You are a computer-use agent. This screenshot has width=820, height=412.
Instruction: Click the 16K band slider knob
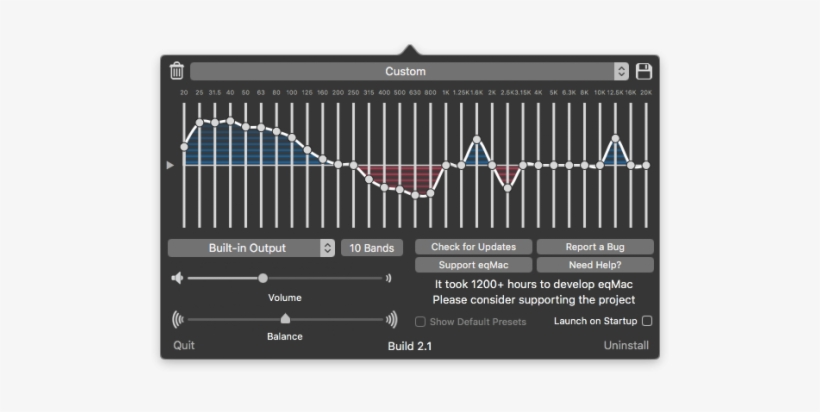(x=631, y=165)
